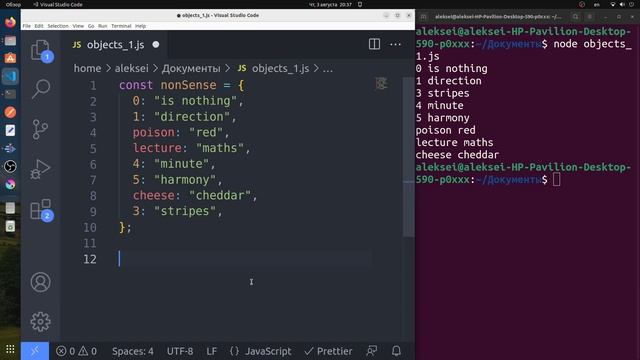Click the editor vertical scrollbar
Viewport: 640px width, 360px height.
409,157
